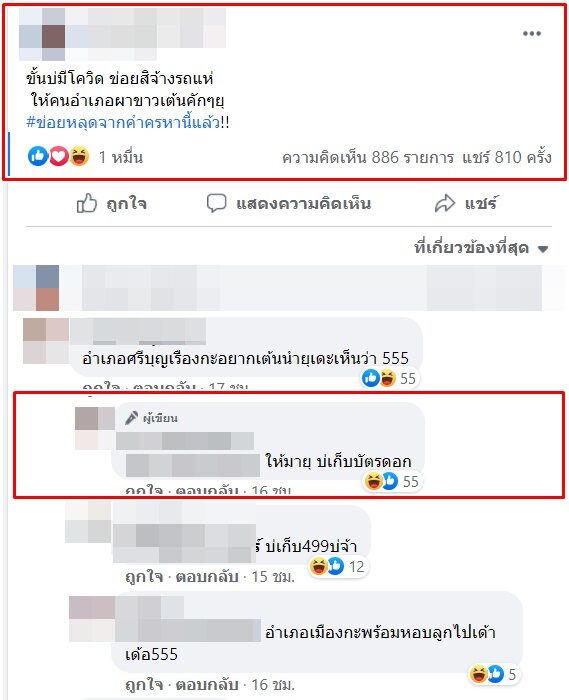Click the sort dropdown arrow
Viewport: 569px width, 700px height.
pos(543,249)
